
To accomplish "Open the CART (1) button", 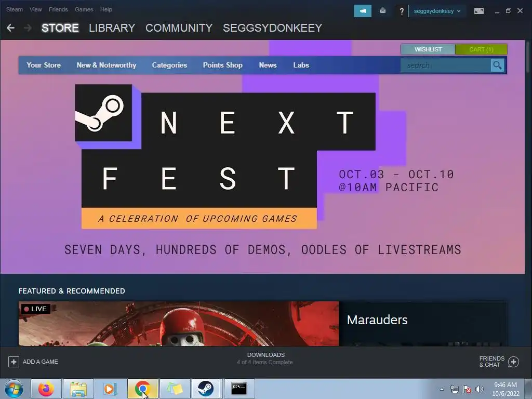I will [481, 49].
